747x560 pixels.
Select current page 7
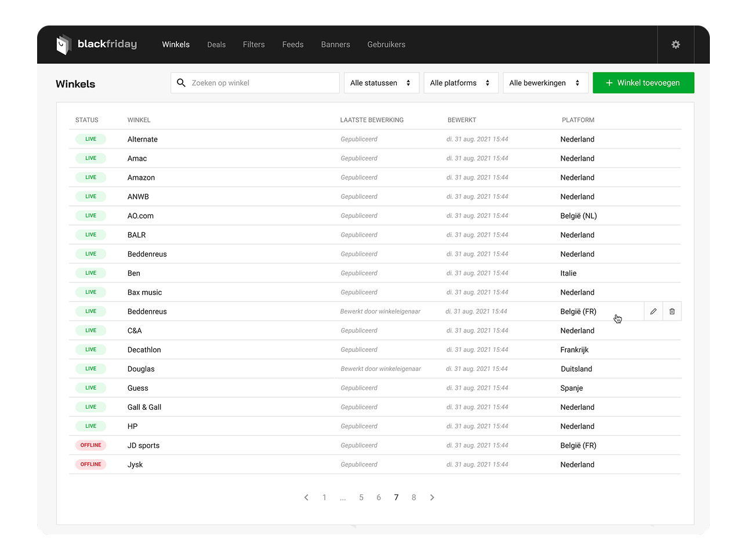pos(396,497)
